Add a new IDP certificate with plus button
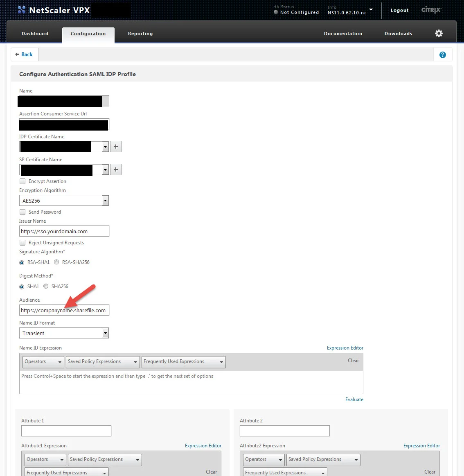 116,147
